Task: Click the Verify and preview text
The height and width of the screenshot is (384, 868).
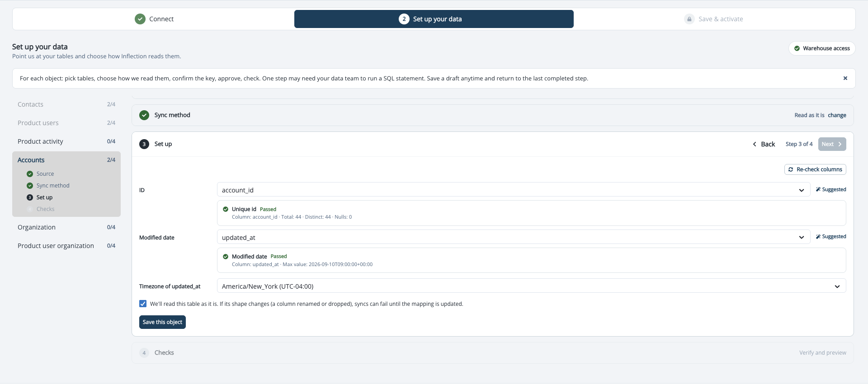Action: 822,353
